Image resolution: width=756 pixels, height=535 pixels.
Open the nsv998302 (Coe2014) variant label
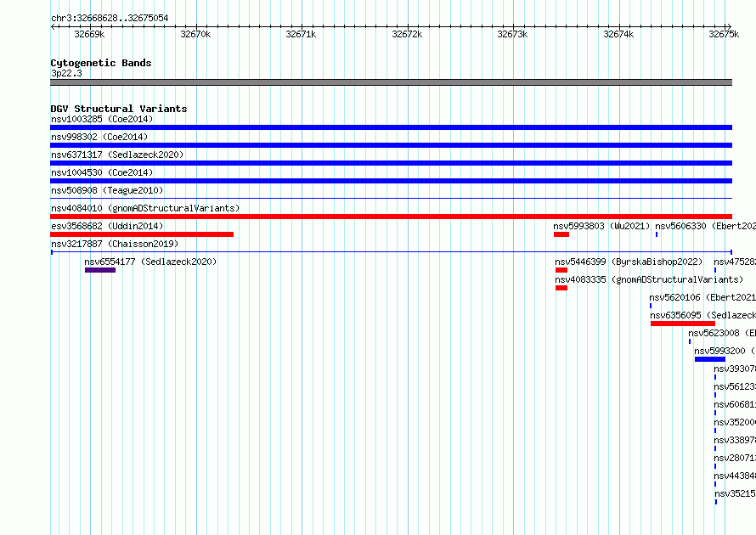[x=99, y=137]
